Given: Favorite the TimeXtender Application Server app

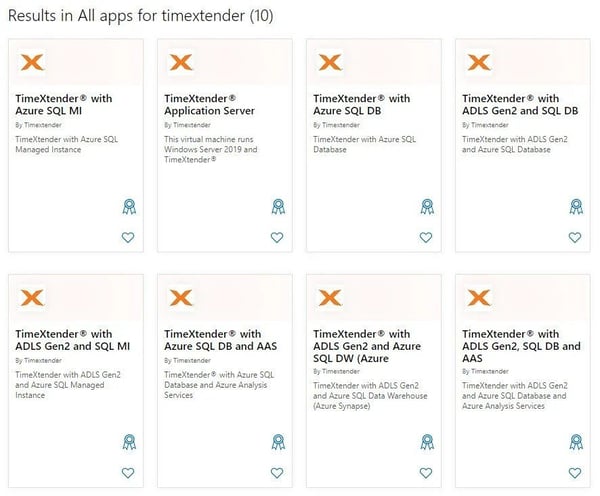Looking at the screenshot, I should (277, 238).
